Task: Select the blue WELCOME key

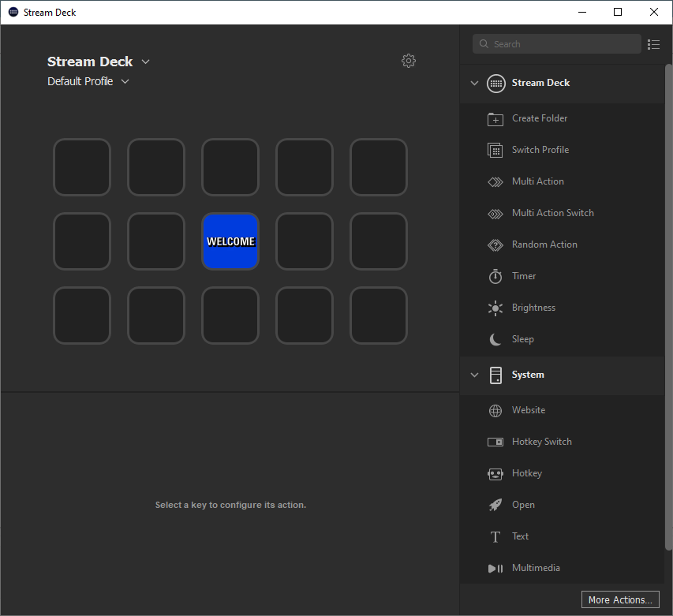Action: [x=230, y=241]
